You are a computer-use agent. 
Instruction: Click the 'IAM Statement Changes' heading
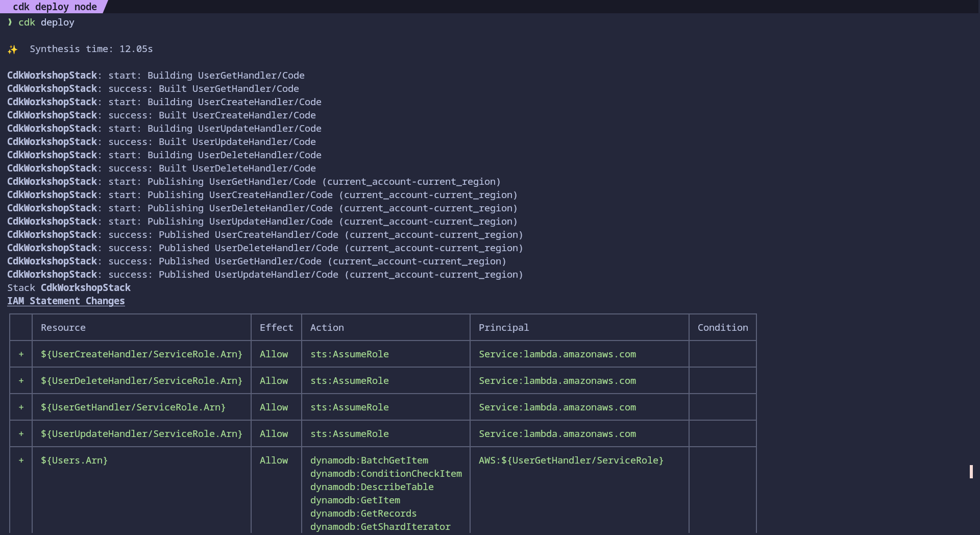click(x=66, y=301)
